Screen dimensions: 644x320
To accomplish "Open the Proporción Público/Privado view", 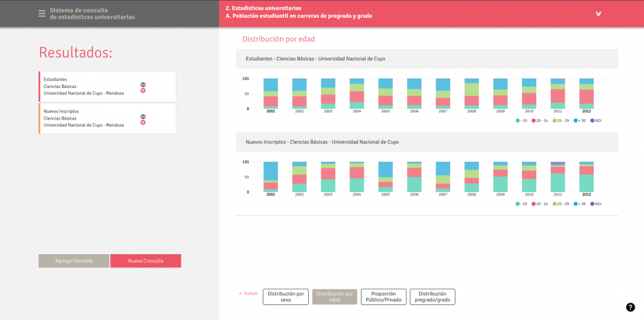I will (x=384, y=297).
